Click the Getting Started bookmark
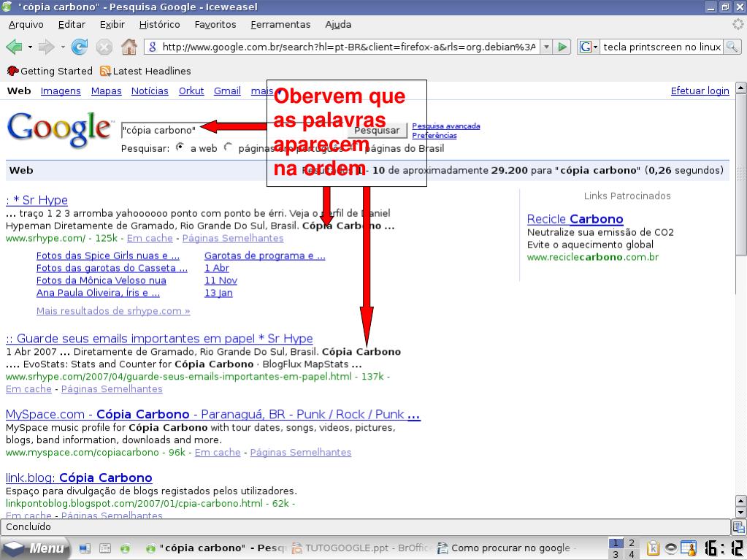The width and height of the screenshot is (747, 560). coord(50,71)
